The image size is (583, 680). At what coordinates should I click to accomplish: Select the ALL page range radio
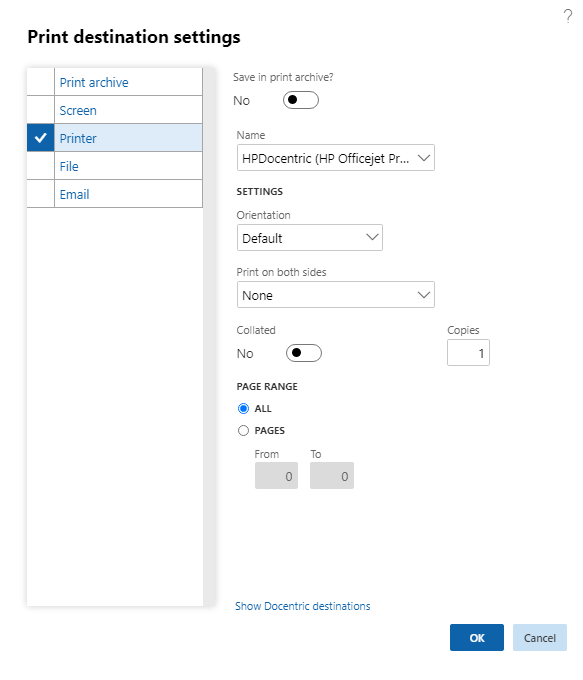(x=243, y=409)
